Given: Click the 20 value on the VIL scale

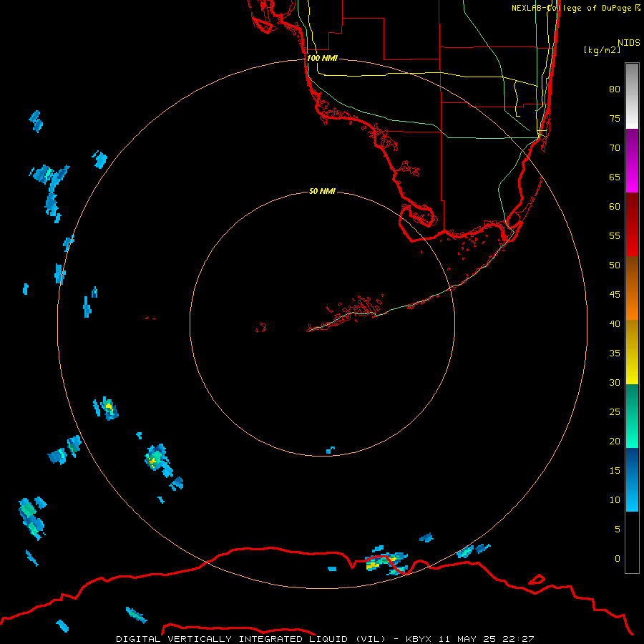Looking at the screenshot, I should (x=615, y=441).
